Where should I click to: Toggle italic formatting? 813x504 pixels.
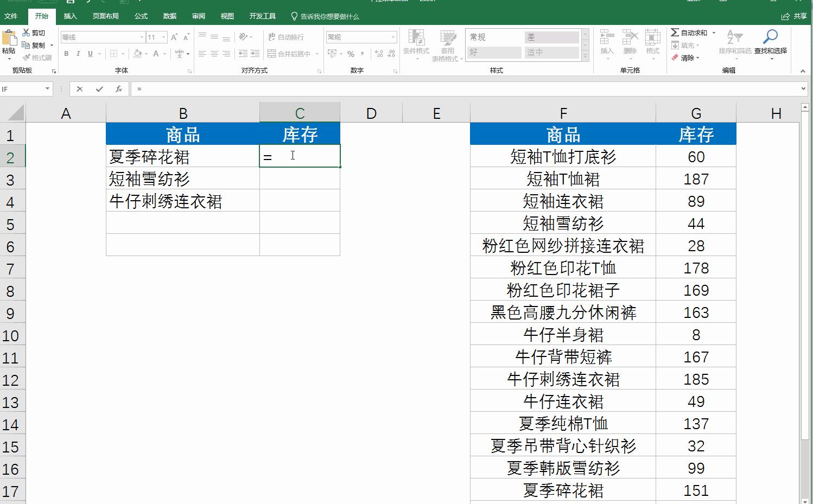78,54
